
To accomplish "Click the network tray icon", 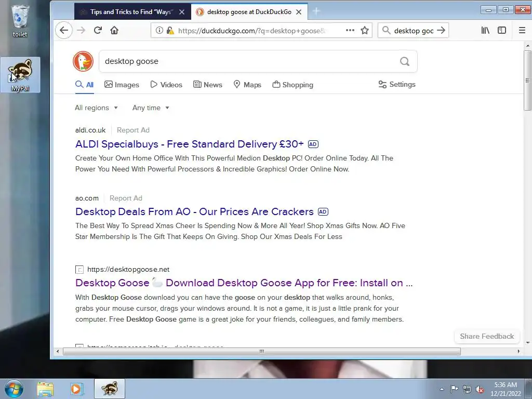I will pos(467,389).
